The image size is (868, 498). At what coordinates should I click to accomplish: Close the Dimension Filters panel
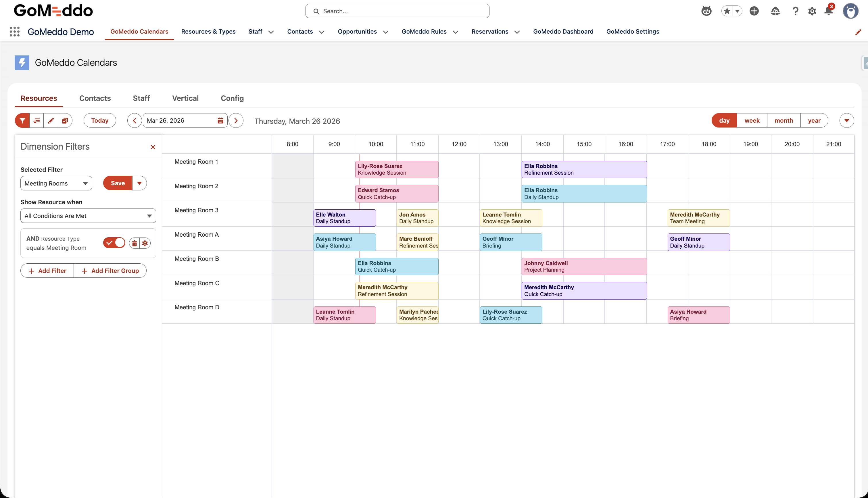pos(153,147)
